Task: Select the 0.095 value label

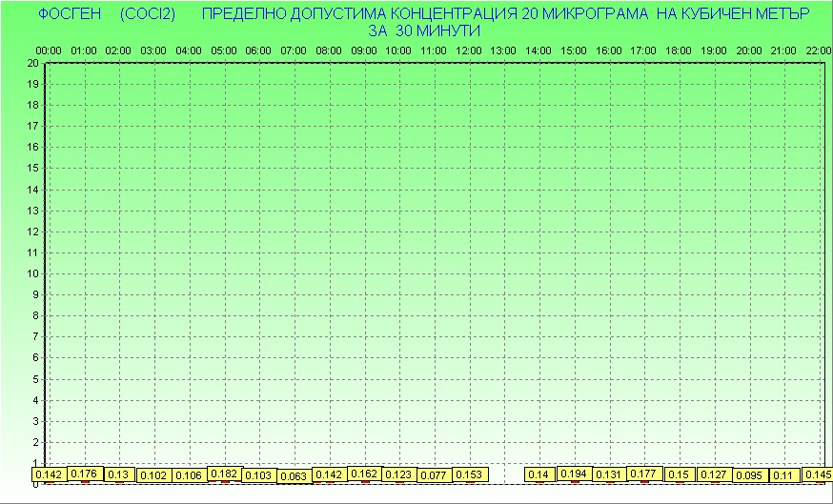Action: pyautogui.click(x=749, y=475)
